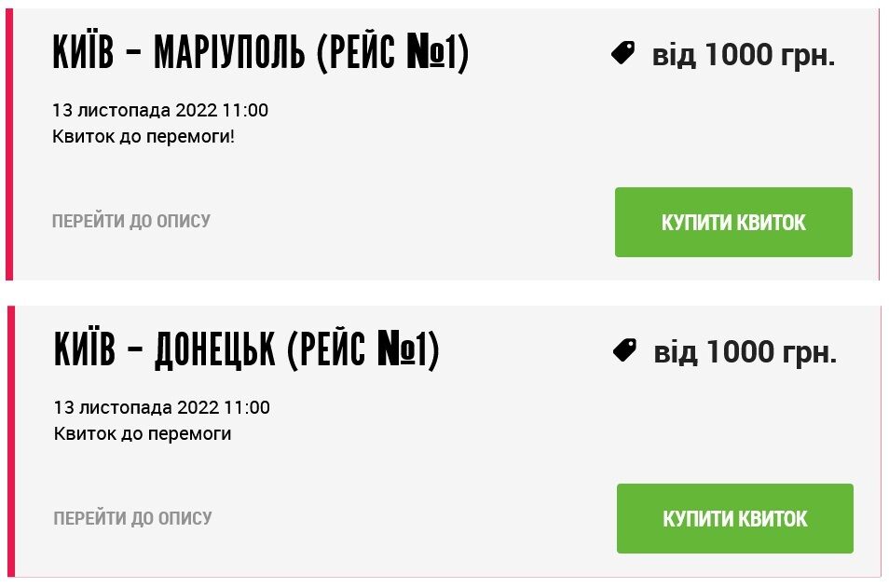Select the КИЇВ – ДОНЕЦЬК (РЕЙС №1) title

point(247,351)
